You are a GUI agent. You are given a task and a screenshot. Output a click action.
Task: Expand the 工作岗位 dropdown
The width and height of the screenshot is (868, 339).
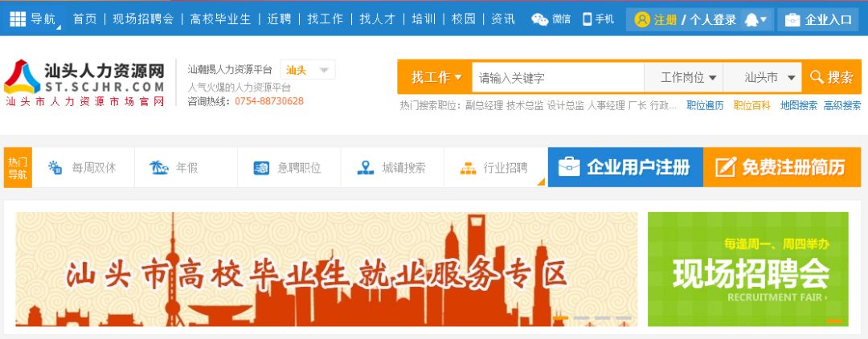pos(684,77)
